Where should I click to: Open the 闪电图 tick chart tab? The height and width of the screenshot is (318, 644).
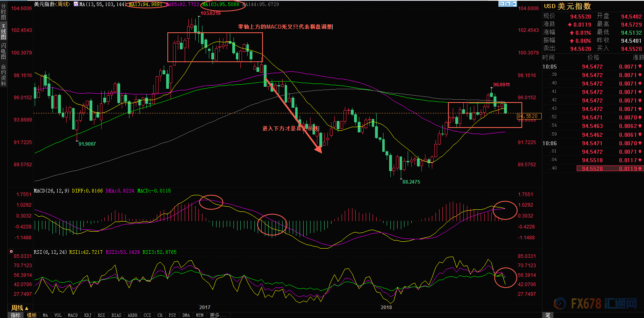(3, 51)
